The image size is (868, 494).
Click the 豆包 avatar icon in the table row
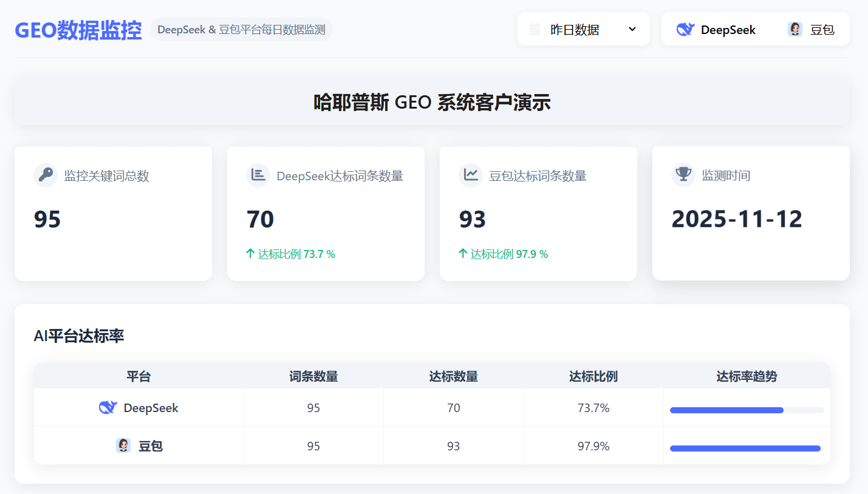[123, 445]
